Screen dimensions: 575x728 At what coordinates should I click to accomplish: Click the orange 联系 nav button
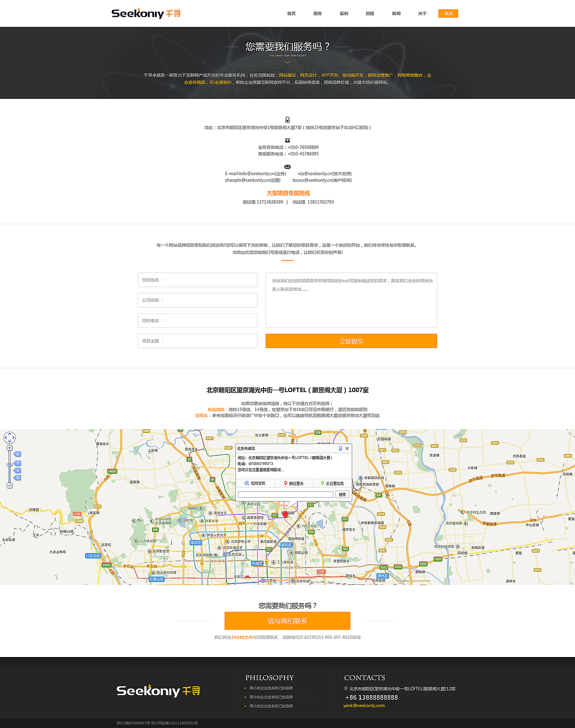click(448, 13)
